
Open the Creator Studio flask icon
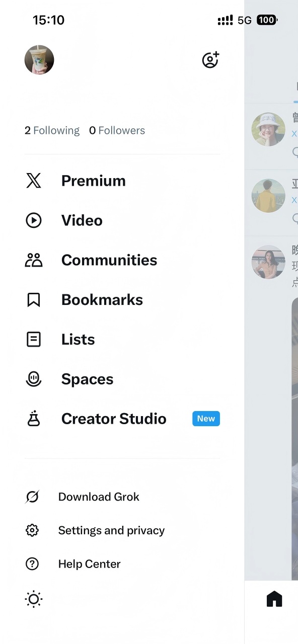coord(33,418)
